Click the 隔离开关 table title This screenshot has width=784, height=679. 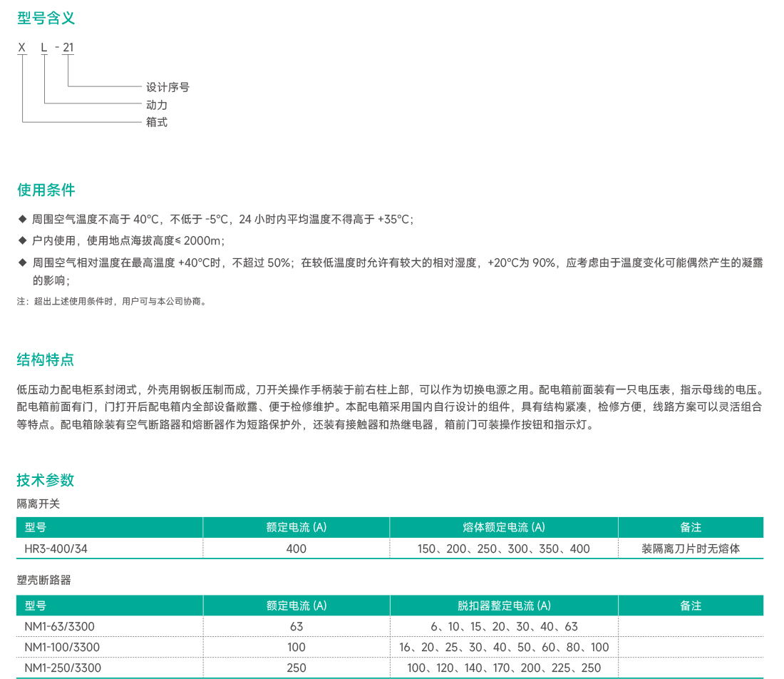point(38,504)
